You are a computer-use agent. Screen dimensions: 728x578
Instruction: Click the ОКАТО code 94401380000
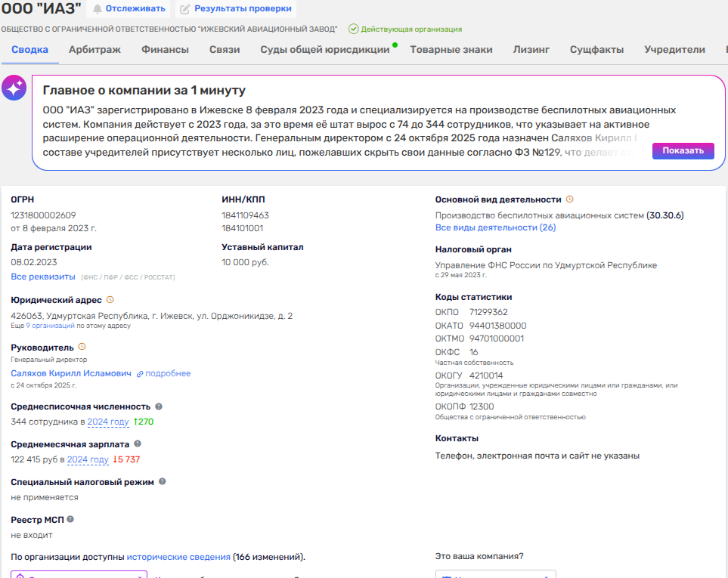click(x=497, y=326)
